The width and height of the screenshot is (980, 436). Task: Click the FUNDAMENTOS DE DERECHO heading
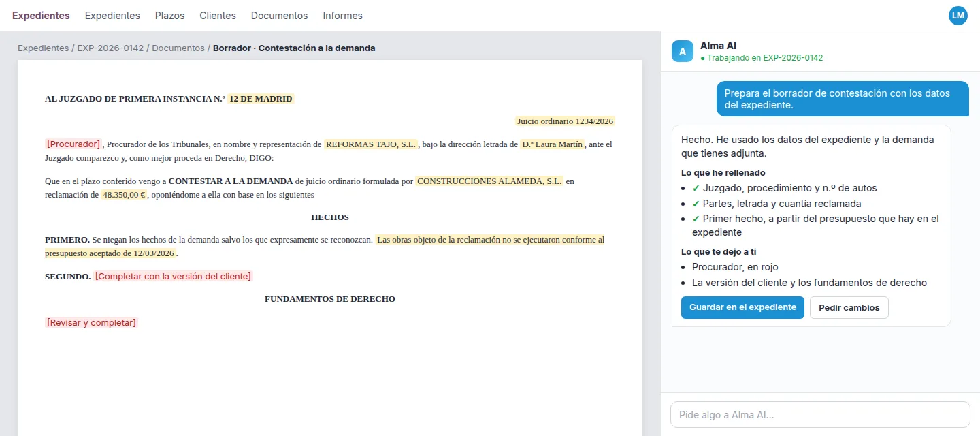pos(330,299)
